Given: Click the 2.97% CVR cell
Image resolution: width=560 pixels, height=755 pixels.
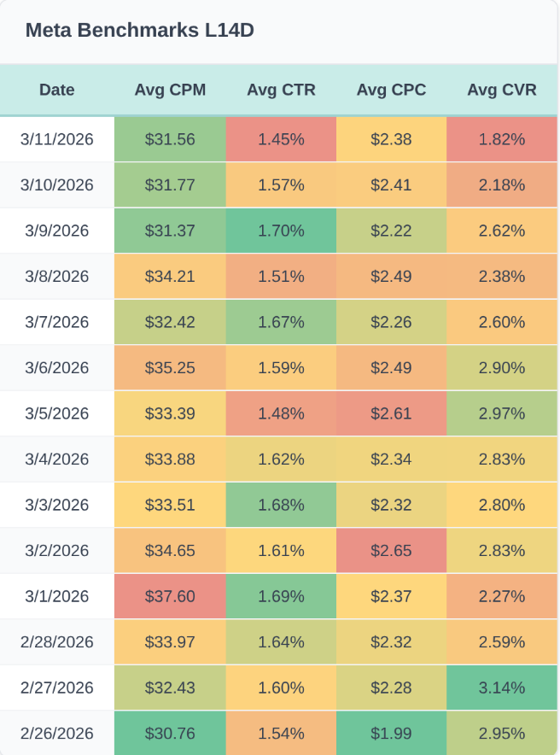Looking at the screenshot, I should (x=502, y=413).
